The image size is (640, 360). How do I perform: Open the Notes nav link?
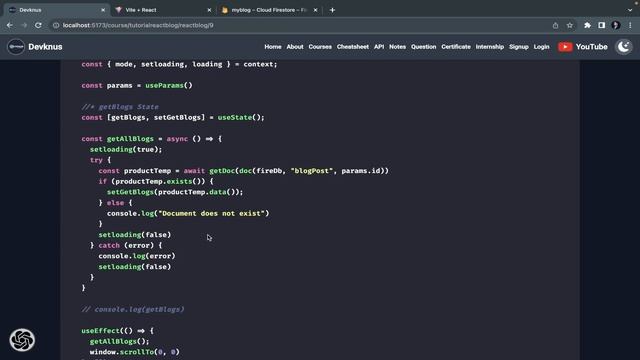[x=397, y=47]
